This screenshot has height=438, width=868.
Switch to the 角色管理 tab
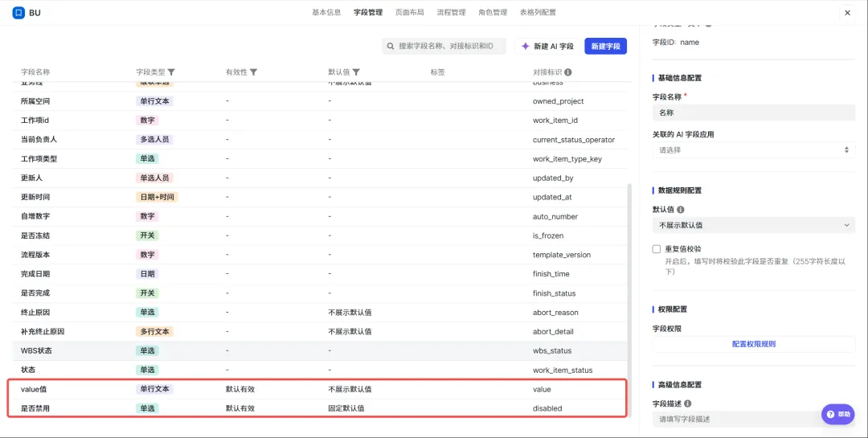(x=493, y=12)
